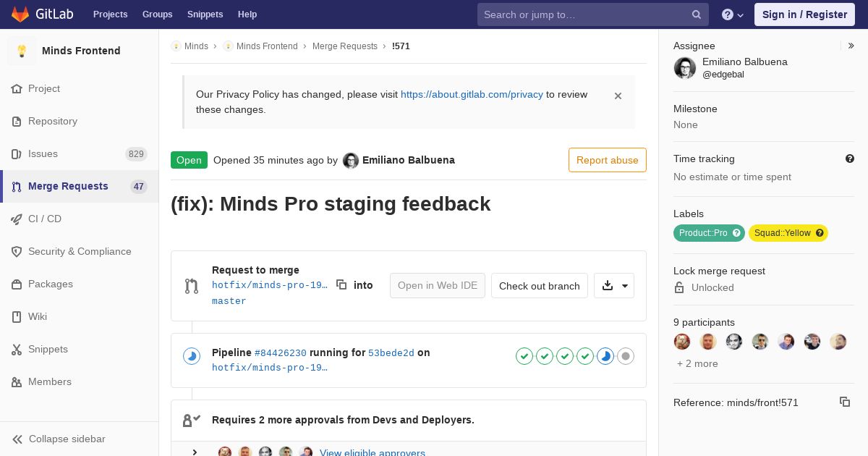Click the second passed pipeline stage icon
The width and height of the screenshot is (868, 456).
pos(545,356)
